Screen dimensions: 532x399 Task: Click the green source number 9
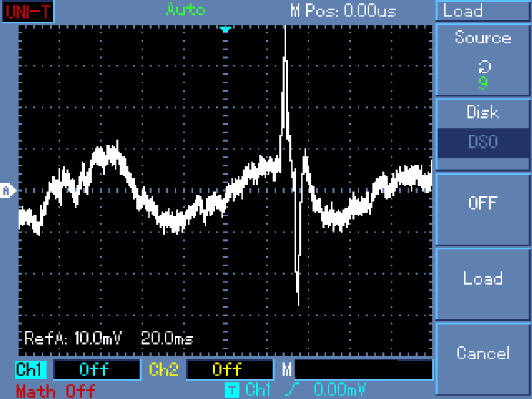483,82
